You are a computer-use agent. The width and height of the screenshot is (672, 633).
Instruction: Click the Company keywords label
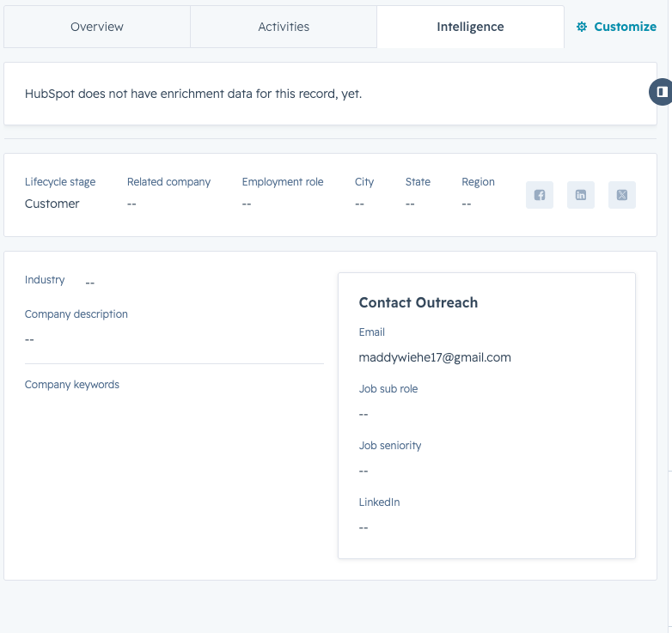pos(72,385)
